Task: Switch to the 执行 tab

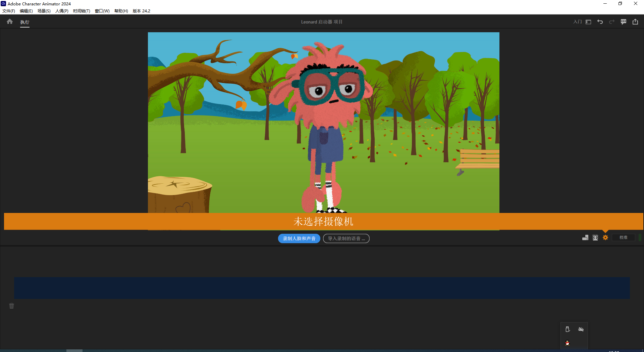Action: (x=25, y=22)
